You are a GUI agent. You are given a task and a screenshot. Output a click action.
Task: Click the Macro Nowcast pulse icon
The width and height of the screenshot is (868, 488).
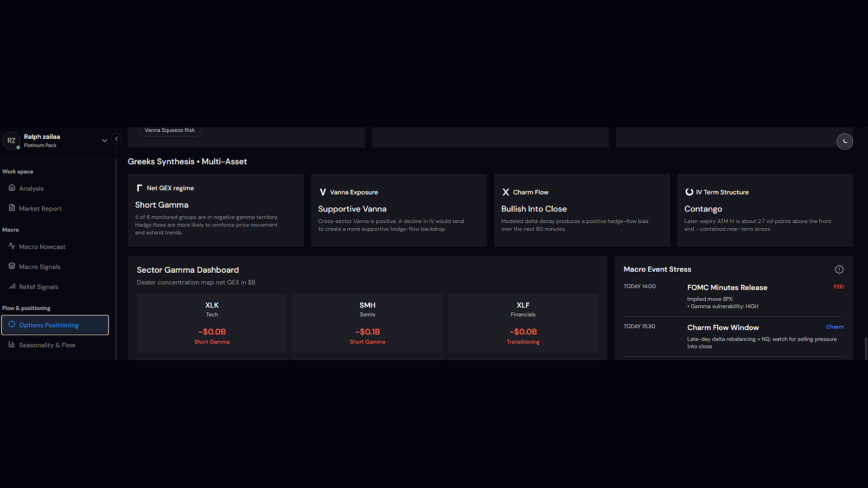12,246
